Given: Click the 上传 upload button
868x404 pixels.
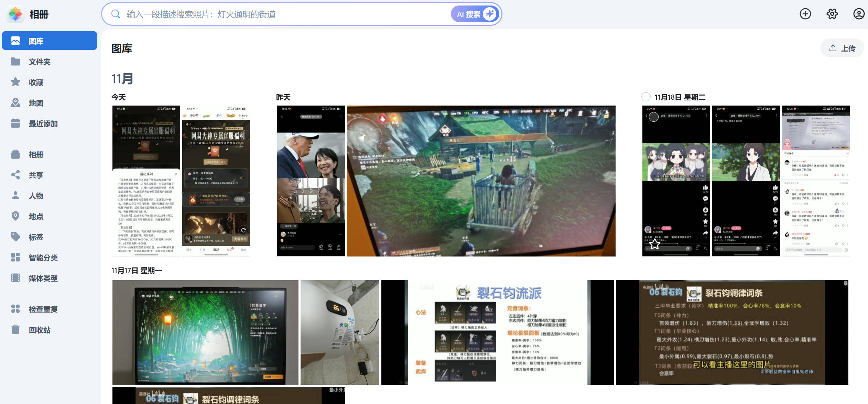Looking at the screenshot, I should click(x=842, y=48).
